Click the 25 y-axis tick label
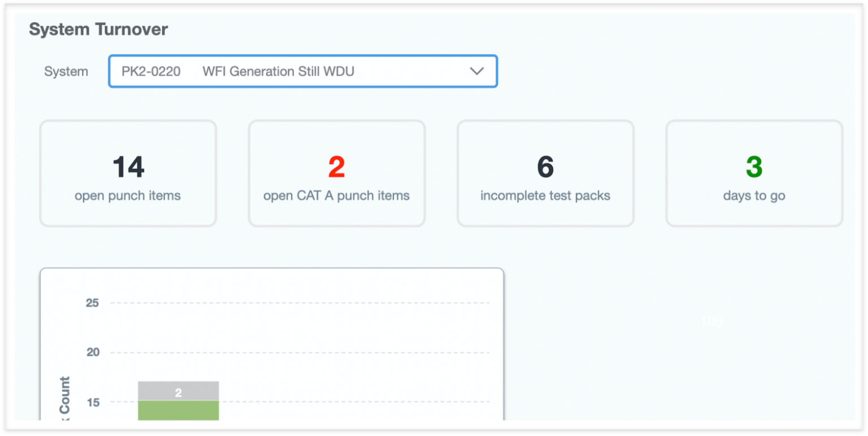The height and width of the screenshot is (436, 868). (92, 303)
